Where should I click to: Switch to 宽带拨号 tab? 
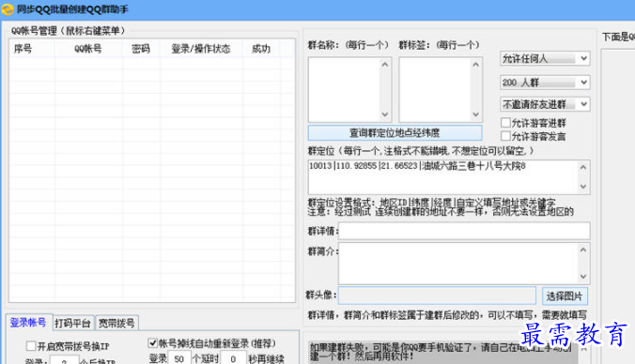click(x=117, y=323)
